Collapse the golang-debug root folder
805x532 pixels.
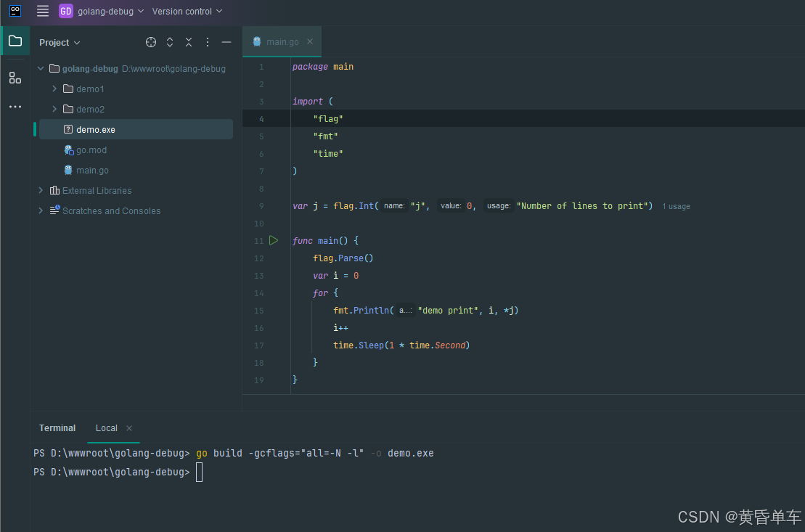tap(41, 69)
